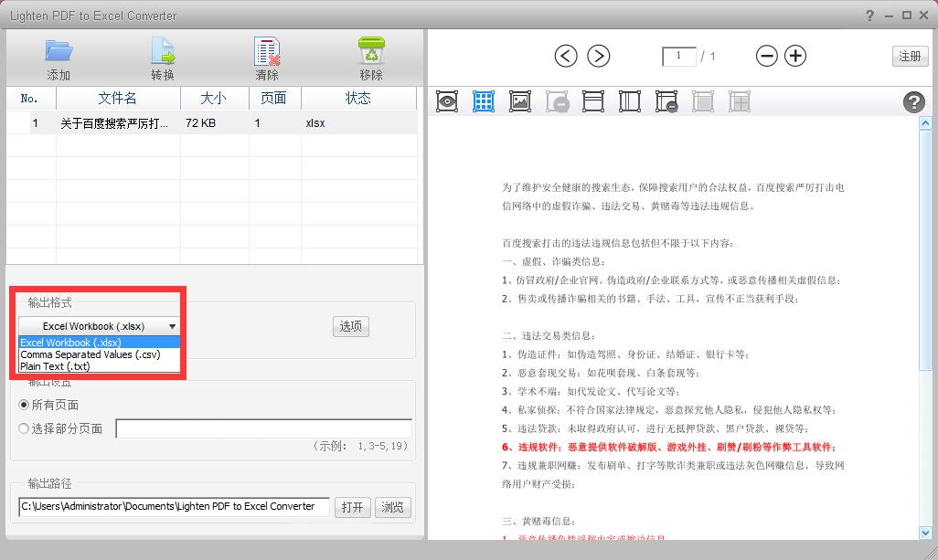Select the add column lines tool
The width and height of the screenshot is (938, 560).
(629, 101)
